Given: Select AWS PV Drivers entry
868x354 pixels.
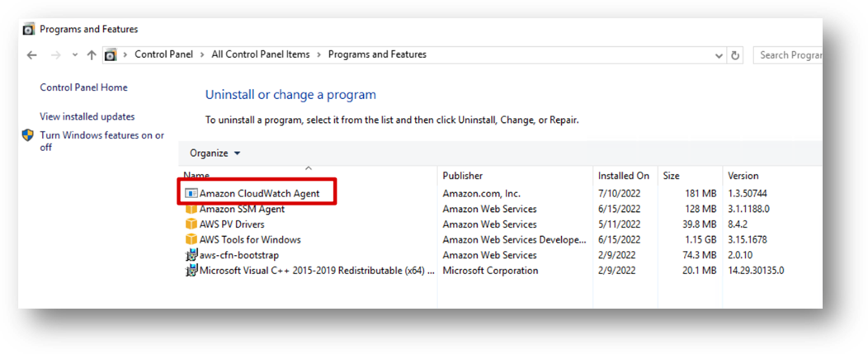Looking at the screenshot, I should pos(232,224).
